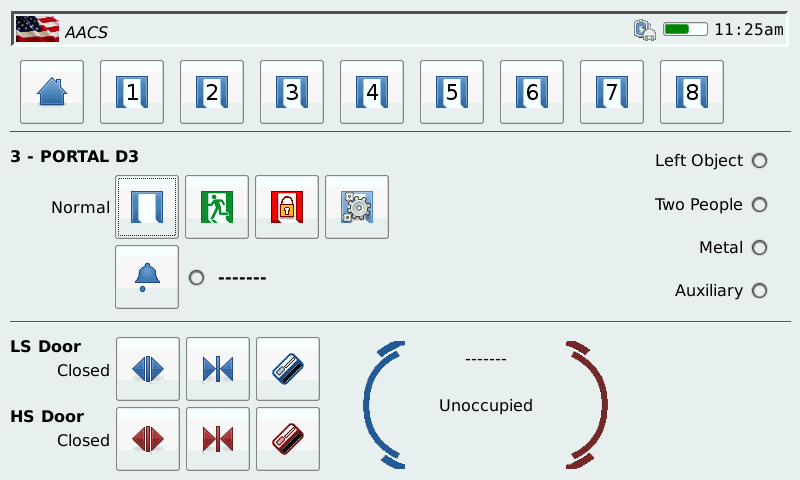
Task: Simulate HS Door red card swipe
Action: point(288,439)
